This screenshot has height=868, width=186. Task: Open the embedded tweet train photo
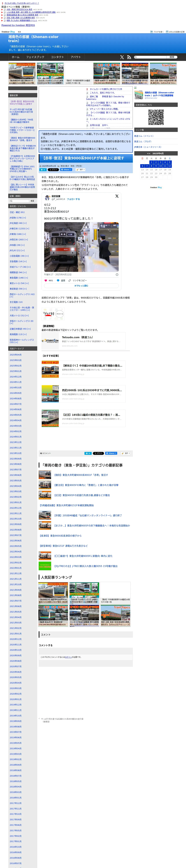[81, 247]
